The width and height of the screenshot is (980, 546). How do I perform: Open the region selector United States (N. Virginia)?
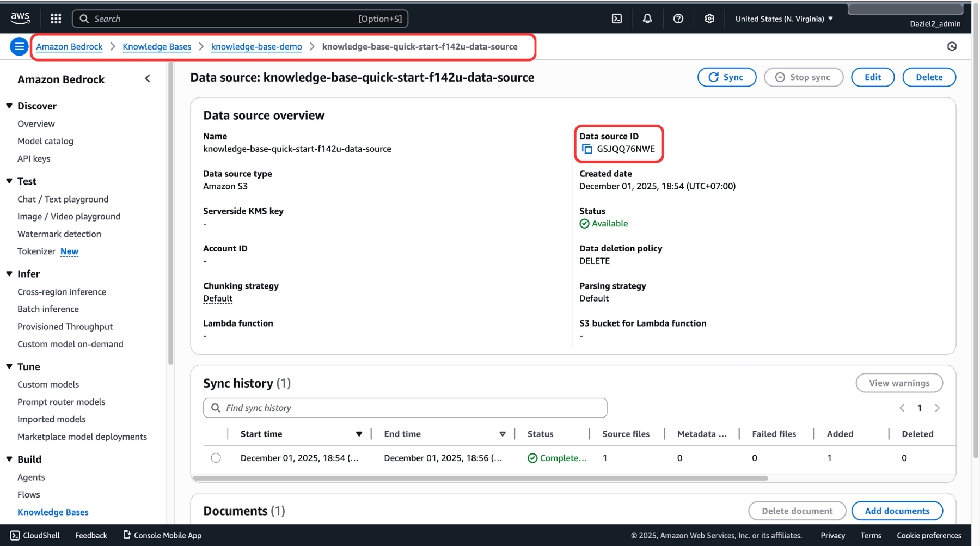[x=784, y=19]
